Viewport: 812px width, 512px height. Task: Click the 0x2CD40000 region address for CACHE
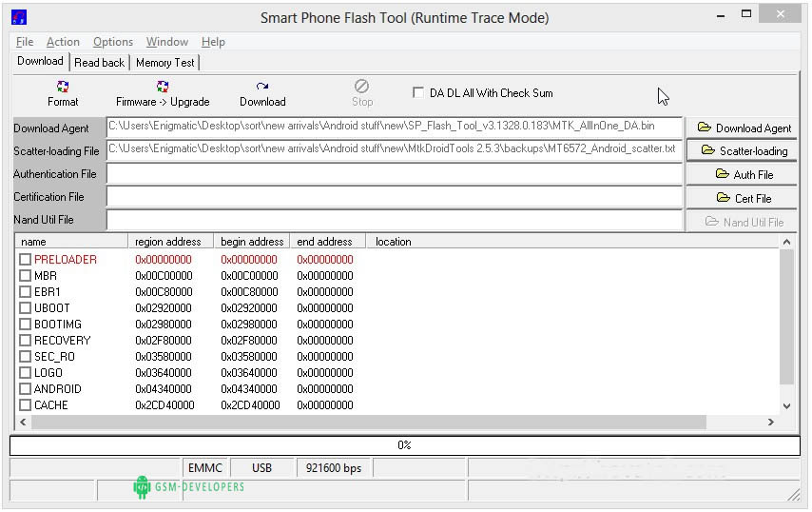(x=164, y=405)
